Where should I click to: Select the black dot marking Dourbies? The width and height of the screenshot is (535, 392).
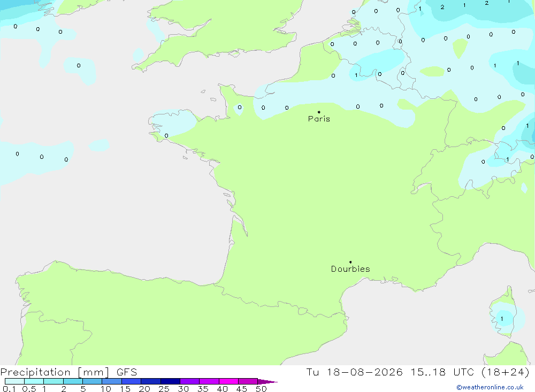[350, 262]
